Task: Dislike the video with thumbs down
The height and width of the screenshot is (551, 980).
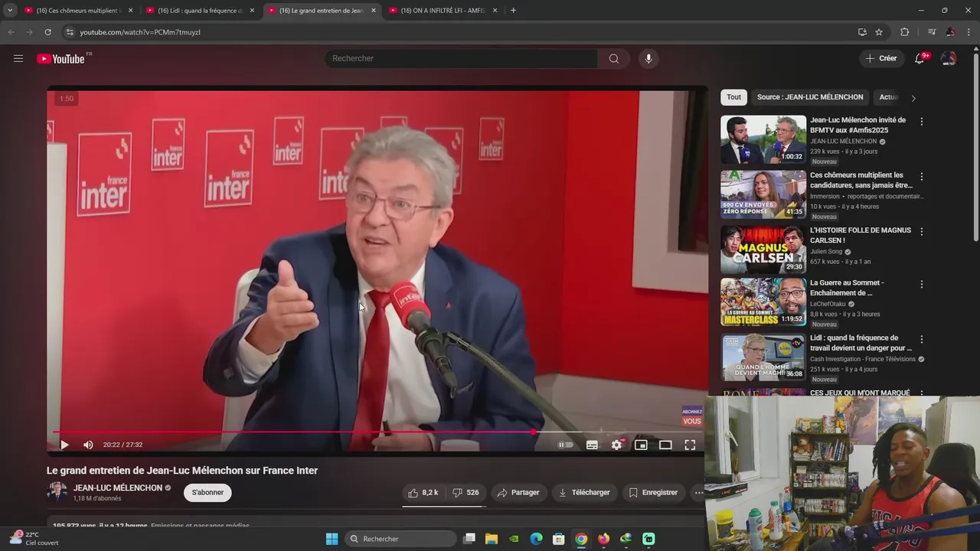Action: coord(466,493)
